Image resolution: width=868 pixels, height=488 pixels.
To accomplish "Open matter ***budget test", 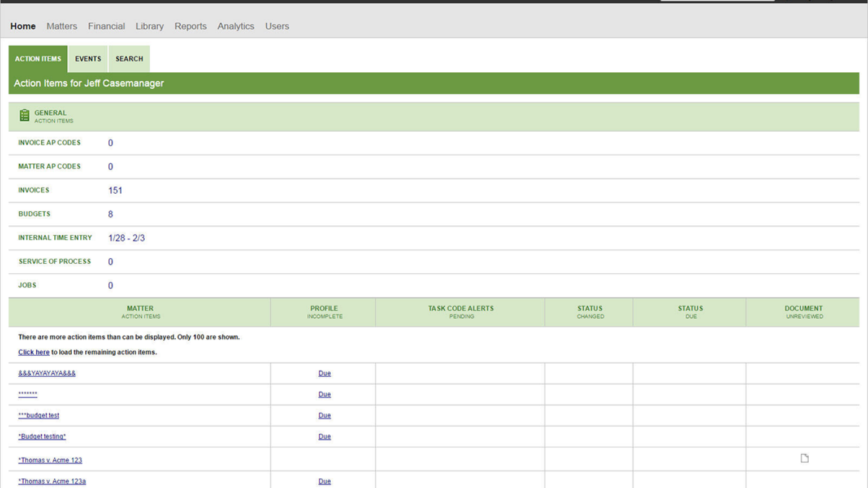I will click(x=38, y=415).
